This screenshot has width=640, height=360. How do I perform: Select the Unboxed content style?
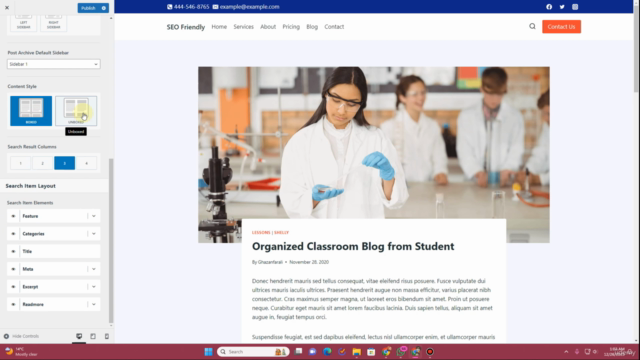(x=76, y=111)
